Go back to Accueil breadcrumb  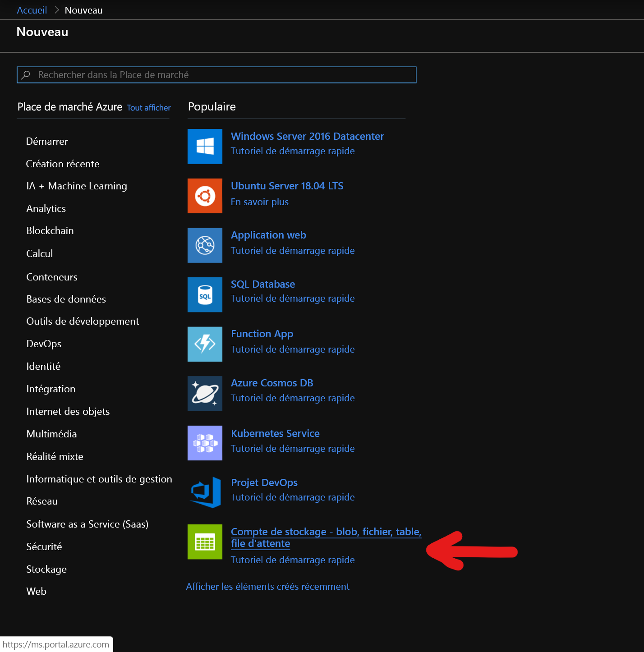pyautogui.click(x=32, y=10)
